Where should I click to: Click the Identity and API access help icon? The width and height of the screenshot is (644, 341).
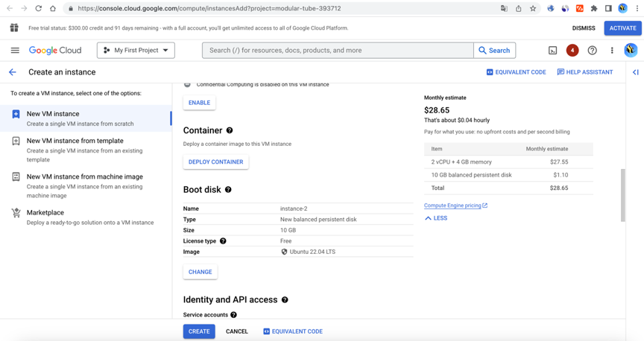pos(285,300)
